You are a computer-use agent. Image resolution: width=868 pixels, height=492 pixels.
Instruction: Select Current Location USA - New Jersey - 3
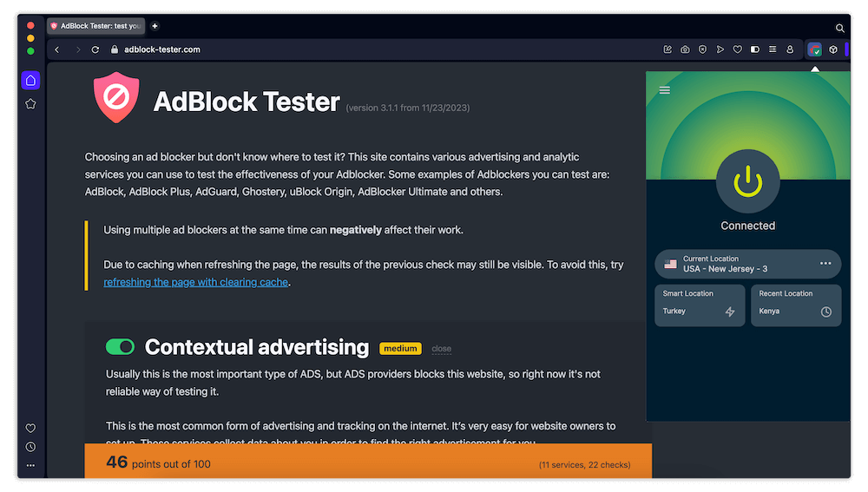[748, 264]
